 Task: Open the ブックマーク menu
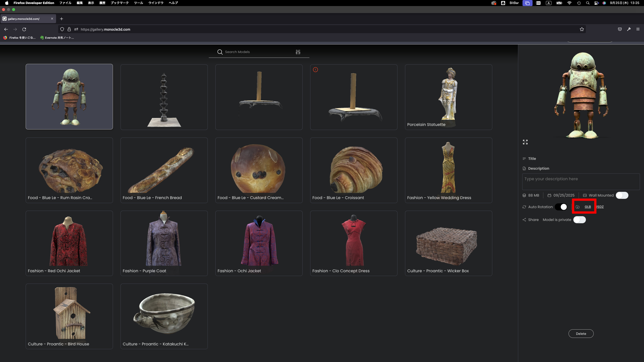119,3
